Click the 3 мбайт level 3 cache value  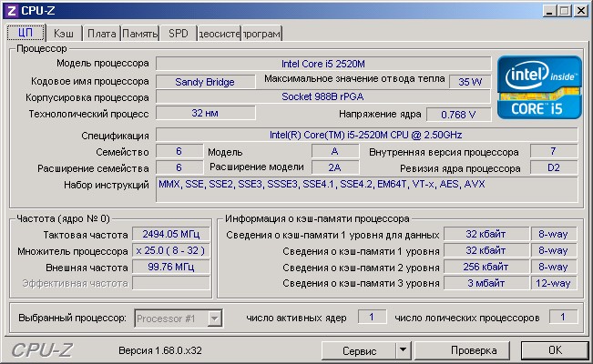486,283
